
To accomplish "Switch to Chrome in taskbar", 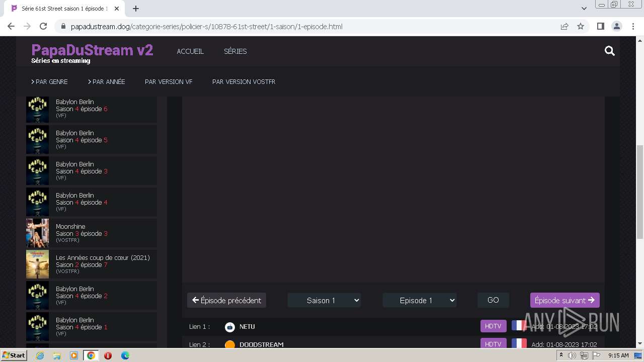I will pos(91,355).
